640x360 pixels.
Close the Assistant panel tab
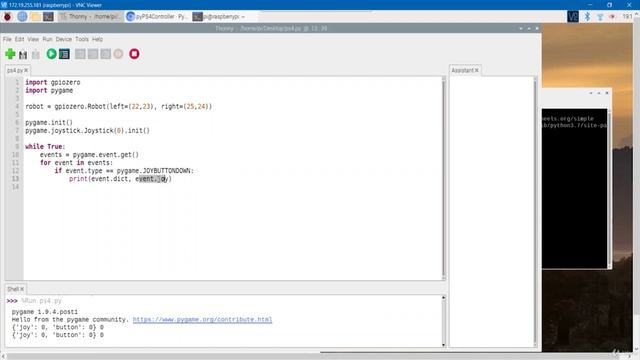[x=476, y=71]
